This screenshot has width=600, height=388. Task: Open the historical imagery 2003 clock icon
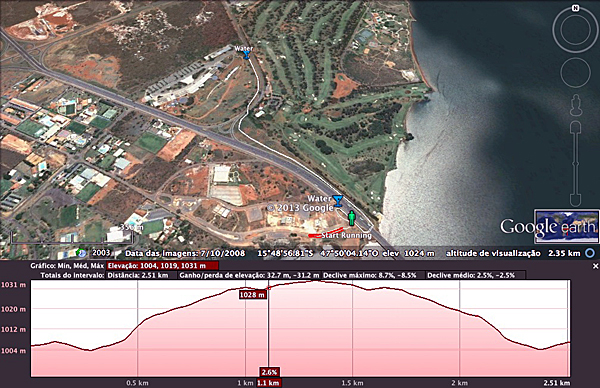(x=81, y=253)
